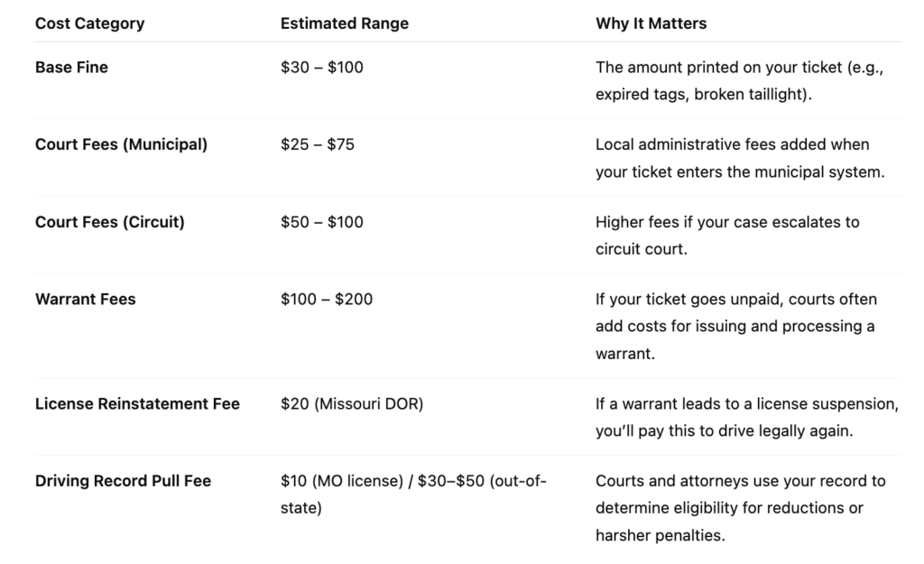
Task: Click the $30 – $100 base fine amount
Action: [322, 67]
